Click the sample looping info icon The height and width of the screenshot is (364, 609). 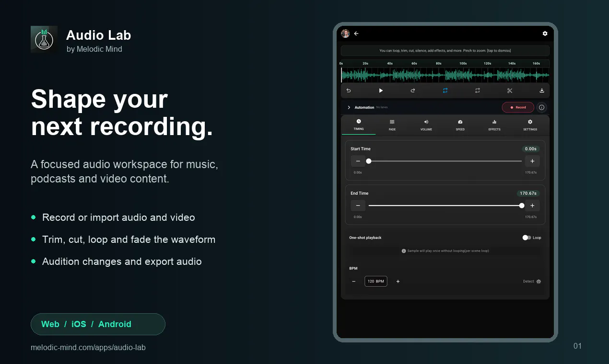pos(404,251)
